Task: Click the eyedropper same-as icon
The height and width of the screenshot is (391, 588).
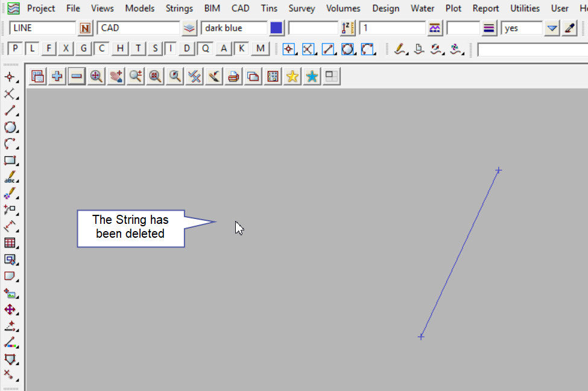Action: coord(570,28)
